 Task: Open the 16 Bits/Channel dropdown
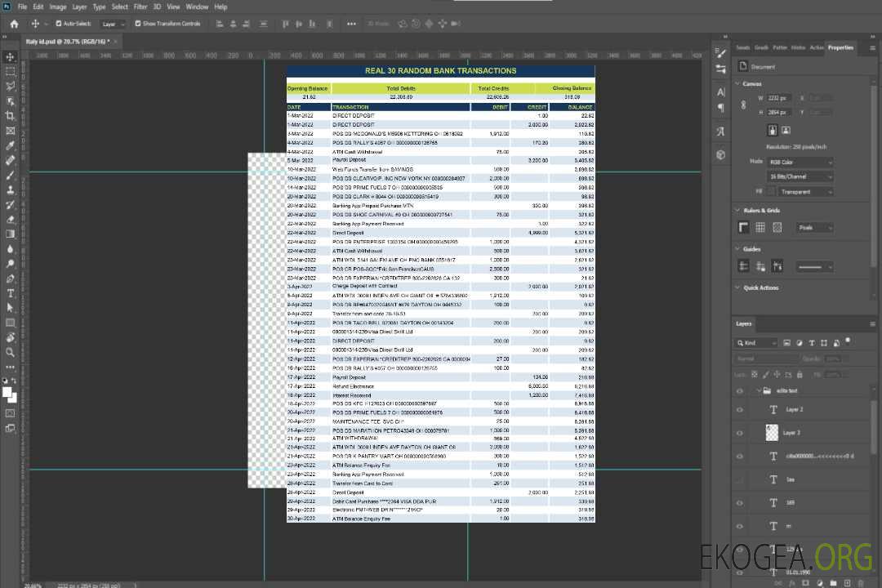800,176
